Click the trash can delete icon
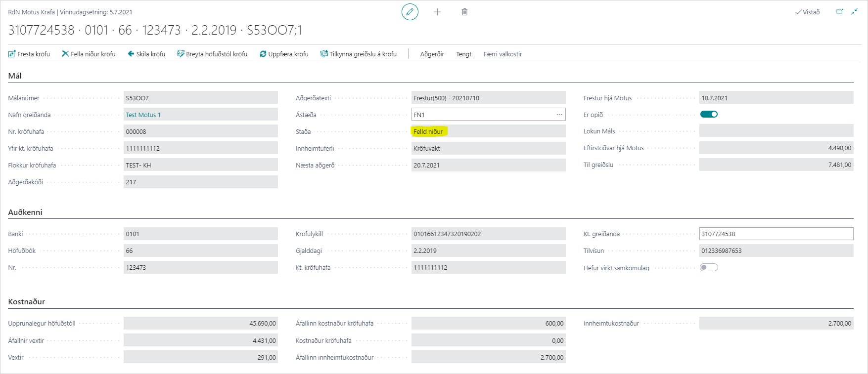 coord(464,12)
